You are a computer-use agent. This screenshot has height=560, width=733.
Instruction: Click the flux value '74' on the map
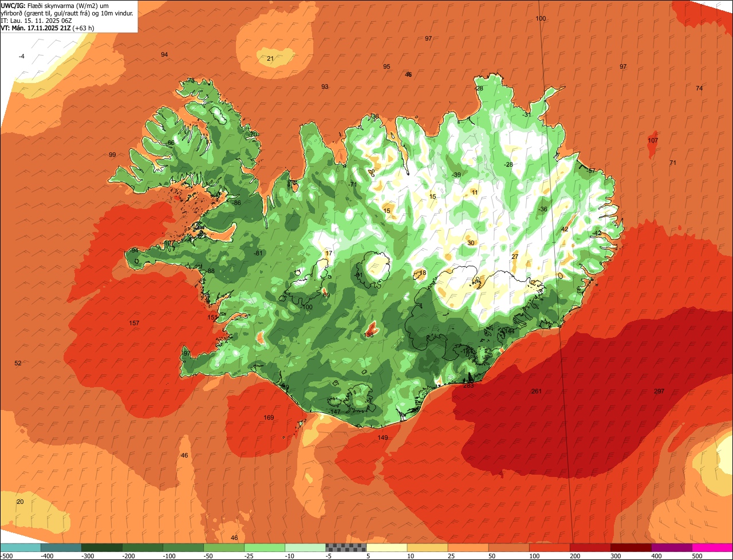click(x=699, y=88)
